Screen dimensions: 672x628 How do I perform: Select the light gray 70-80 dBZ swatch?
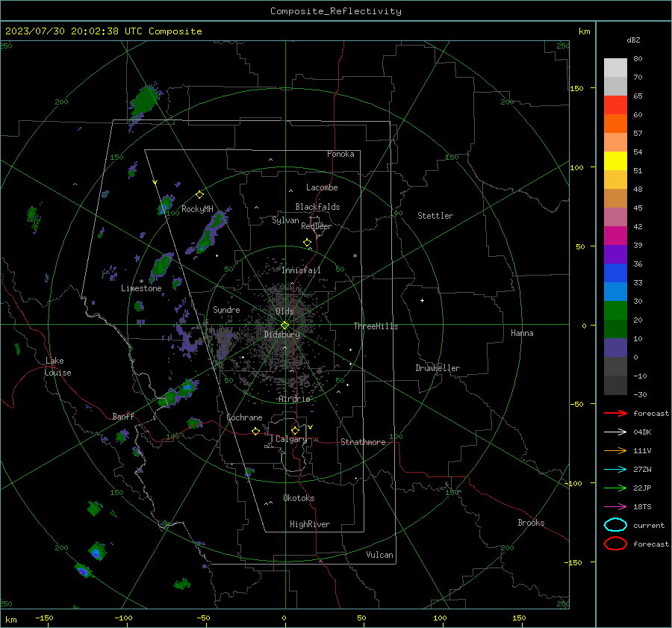click(x=615, y=67)
